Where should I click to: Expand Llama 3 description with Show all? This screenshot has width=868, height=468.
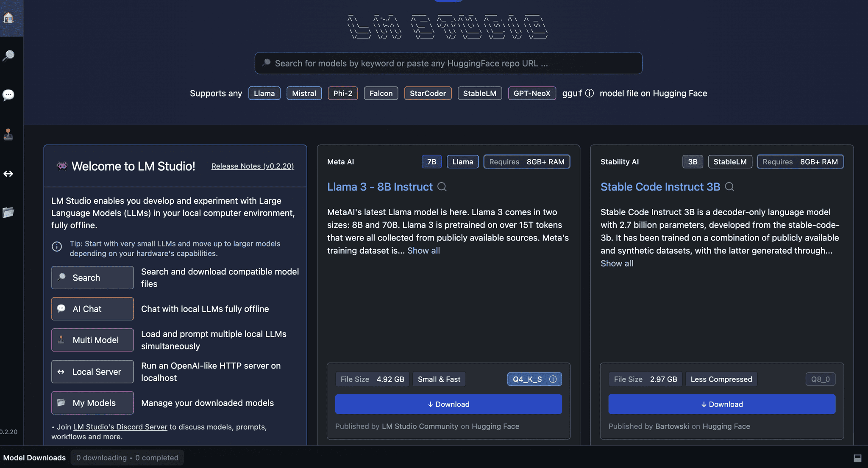point(423,250)
